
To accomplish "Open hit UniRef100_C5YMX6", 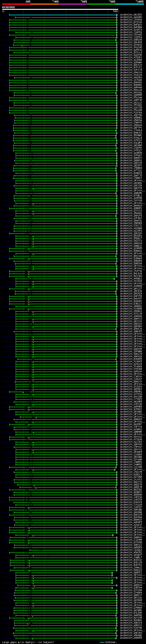I will pos(131,20).
